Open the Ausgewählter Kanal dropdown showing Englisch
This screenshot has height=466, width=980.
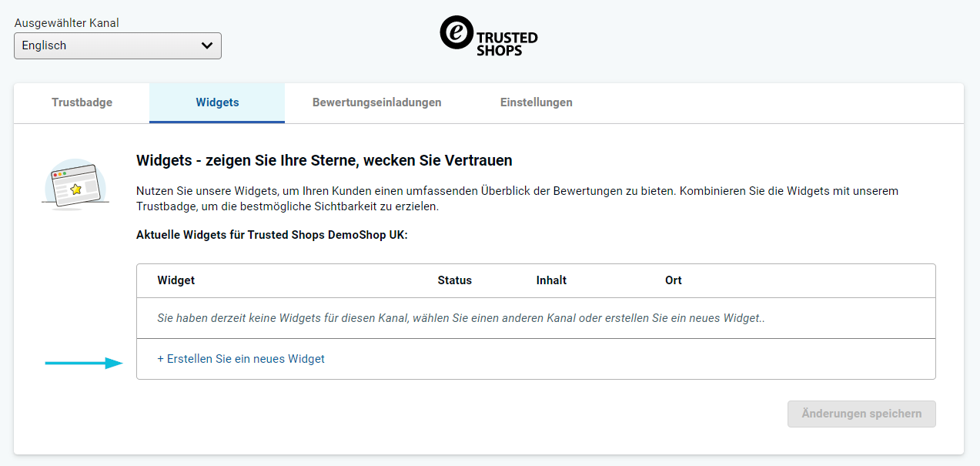118,45
